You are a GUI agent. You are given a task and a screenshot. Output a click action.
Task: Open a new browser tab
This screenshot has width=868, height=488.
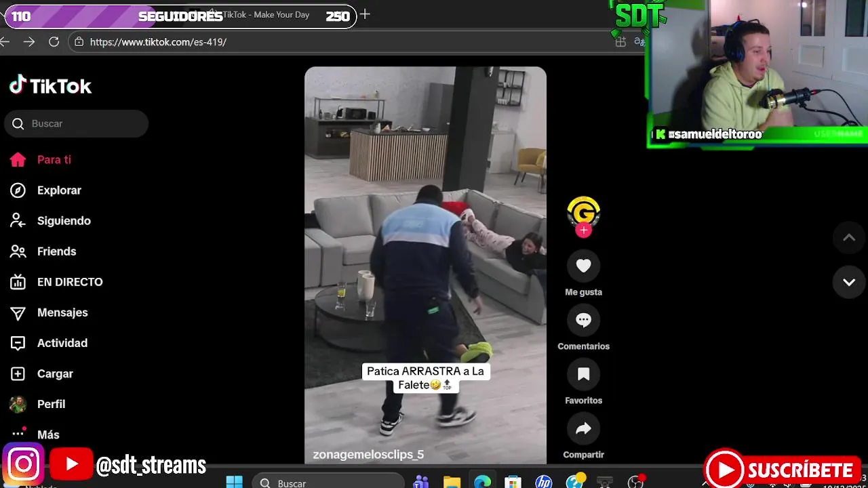tap(365, 14)
